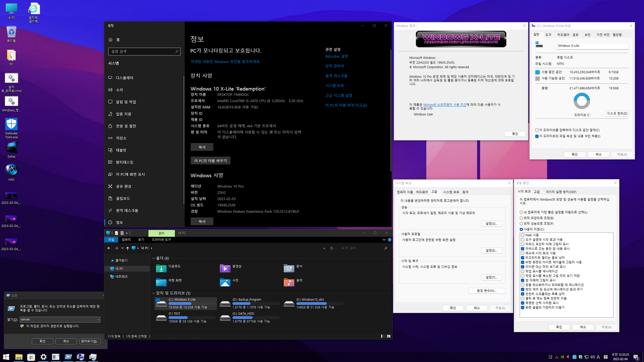Click the search magnifier in Settings search
The width and height of the screenshot is (644, 362).
pyautogui.click(x=177, y=51)
